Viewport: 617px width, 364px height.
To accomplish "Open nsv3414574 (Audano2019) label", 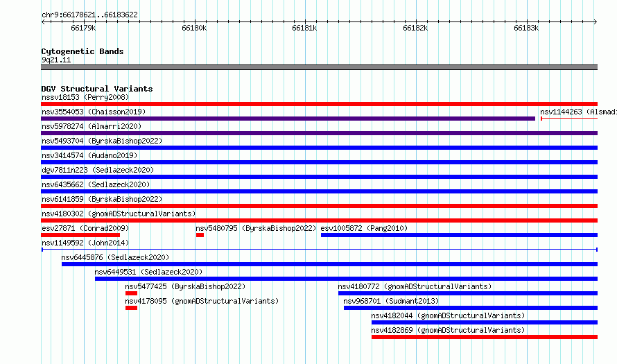I will 89,155.
